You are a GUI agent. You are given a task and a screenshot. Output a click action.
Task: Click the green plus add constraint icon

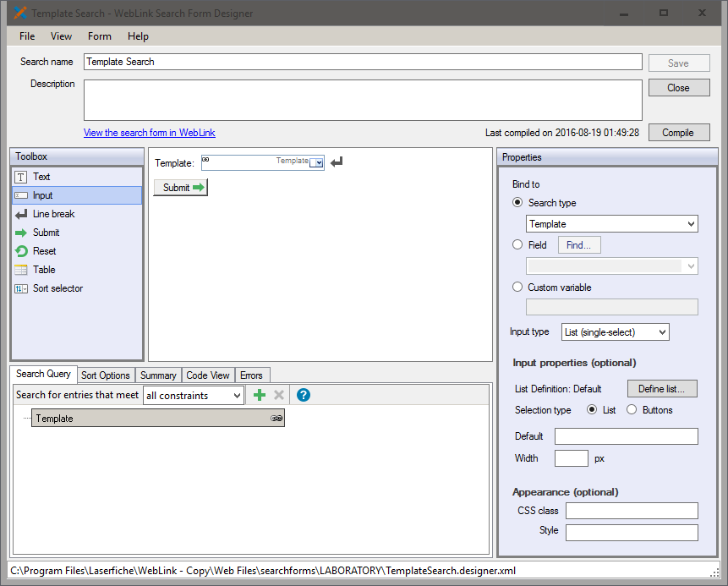point(260,395)
